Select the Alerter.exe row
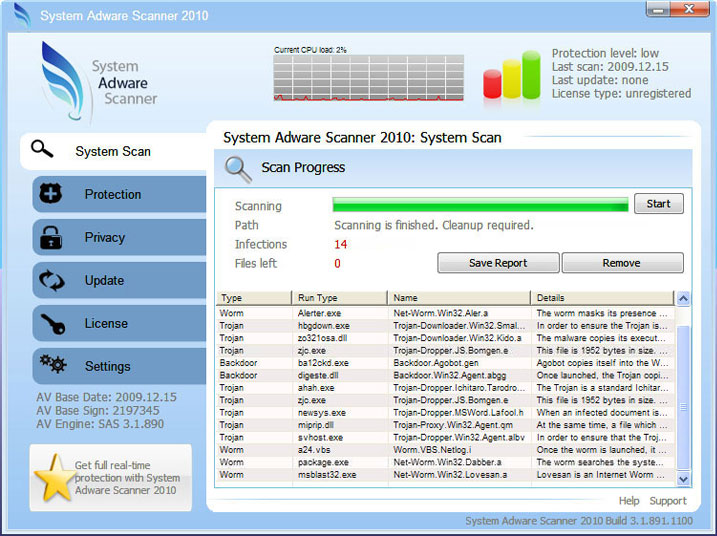 point(446,313)
